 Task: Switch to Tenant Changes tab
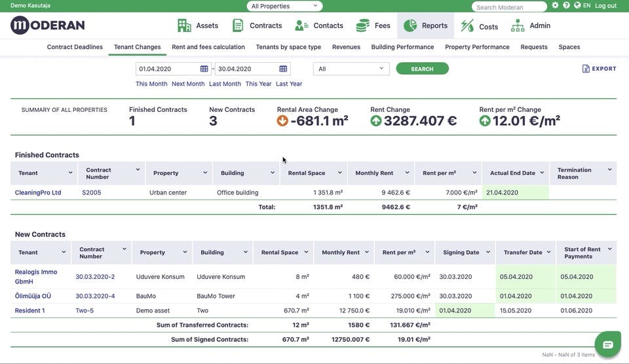pos(137,47)
